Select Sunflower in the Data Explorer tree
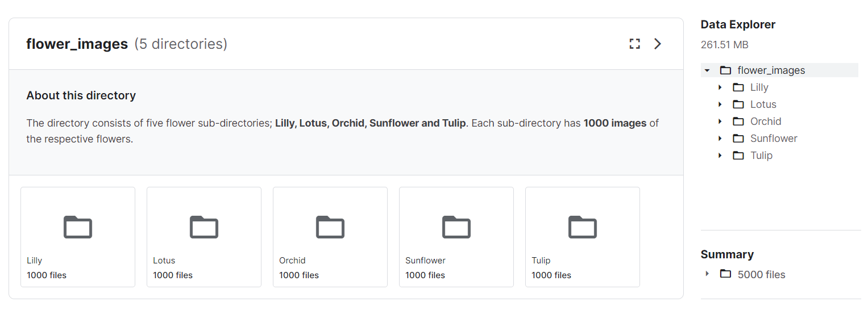Image resolution: width=868 pixels, height=327 pixels. (774, 139)
